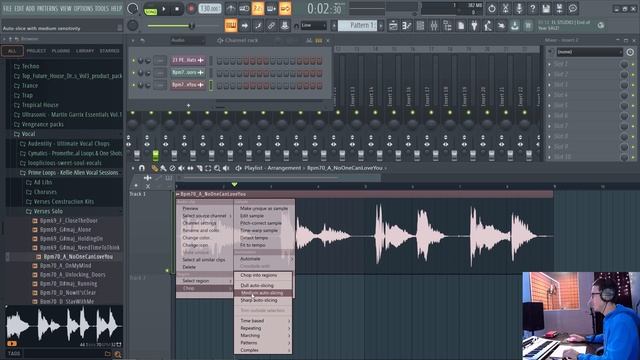Open the (none) input dropdown in Mixer
This screenshot has width=640, height=360.
point(589,52)
